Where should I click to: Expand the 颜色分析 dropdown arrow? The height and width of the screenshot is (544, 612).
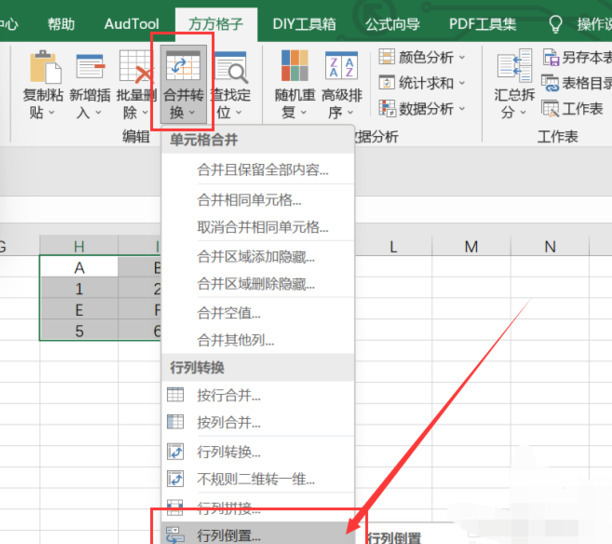(x=462, y=57)
